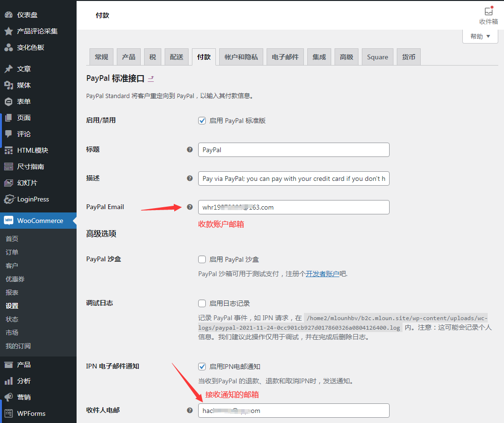
Task: Click the 评论 comment bubble icon
Action: [9, 134]
